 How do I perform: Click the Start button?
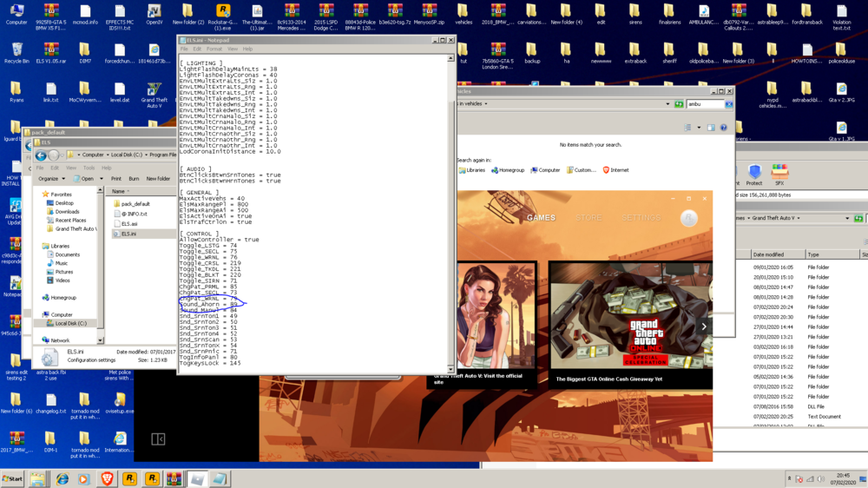click(x=12, y=478)
